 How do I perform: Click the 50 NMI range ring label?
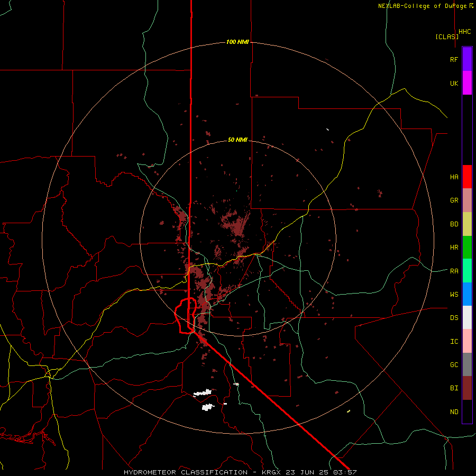pyautogui.click(x=237, y=140)
